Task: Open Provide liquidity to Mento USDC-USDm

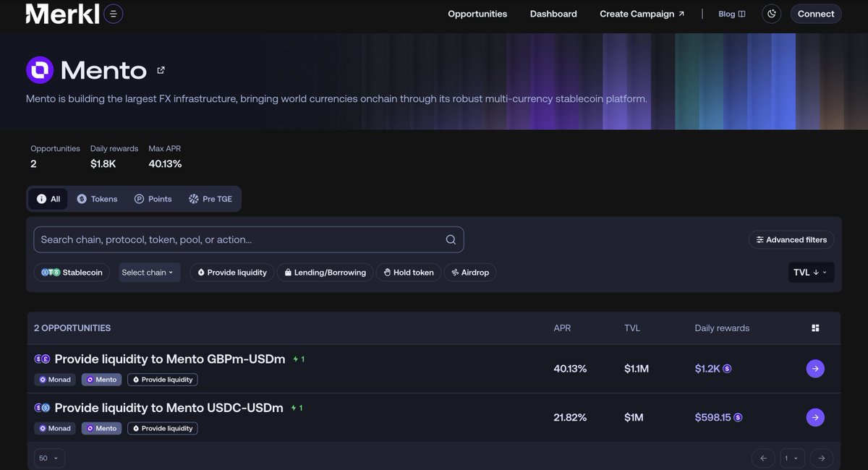Action: tap(169, 408)
